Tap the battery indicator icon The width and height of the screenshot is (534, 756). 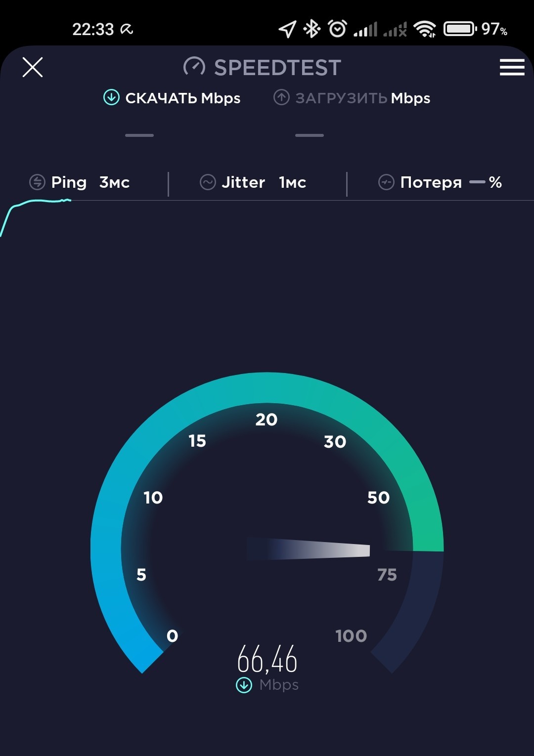pos(460,29)
